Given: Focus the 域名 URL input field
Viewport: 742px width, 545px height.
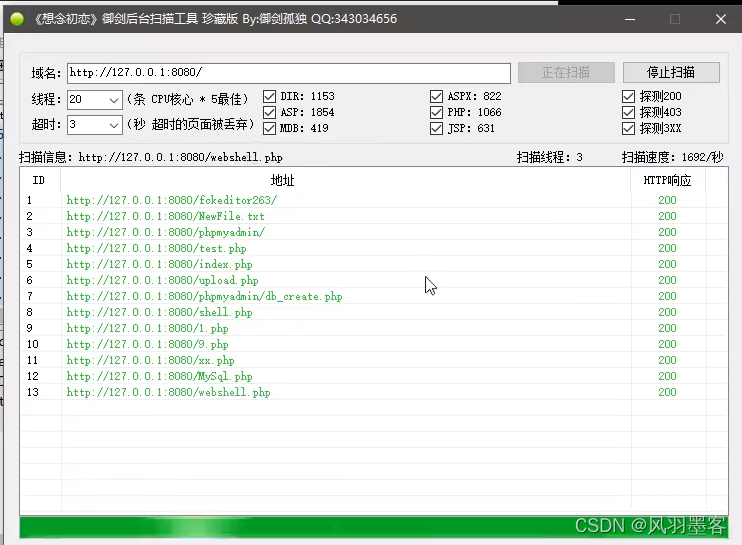Looking at the screenshot, I should point(289,73).
